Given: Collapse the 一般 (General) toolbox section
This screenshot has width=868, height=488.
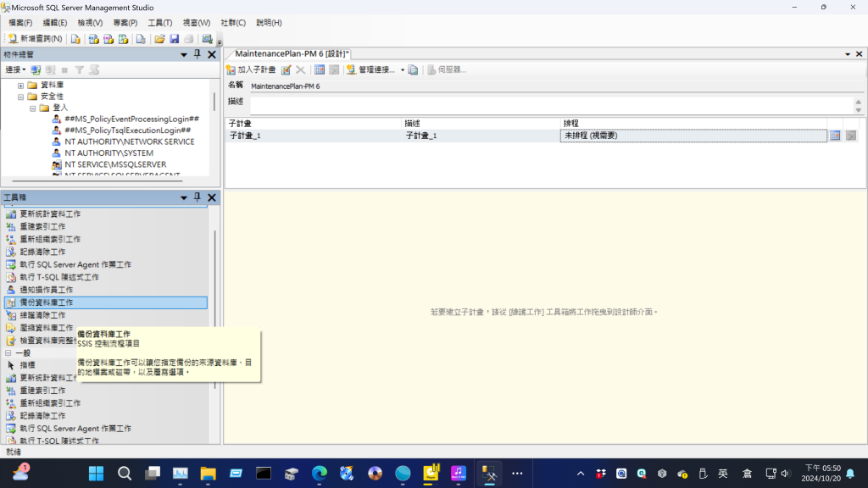Looking at the screenshot, I should 8,352.
